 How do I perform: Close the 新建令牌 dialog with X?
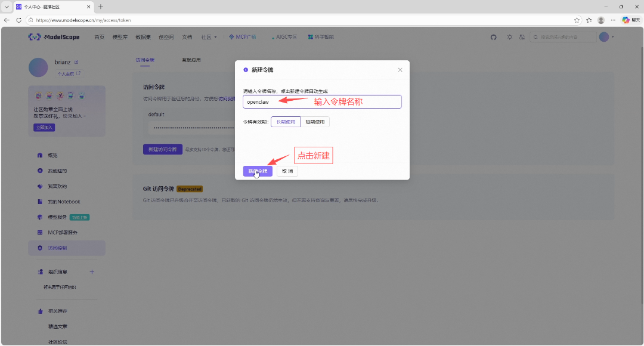click(x=400, y=70)
